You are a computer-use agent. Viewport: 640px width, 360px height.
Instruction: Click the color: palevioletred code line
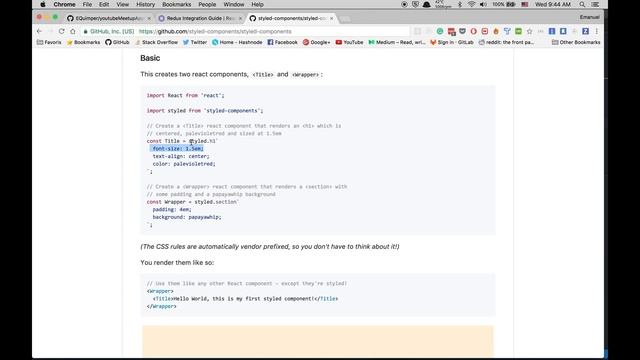click(x=184, y=164)
